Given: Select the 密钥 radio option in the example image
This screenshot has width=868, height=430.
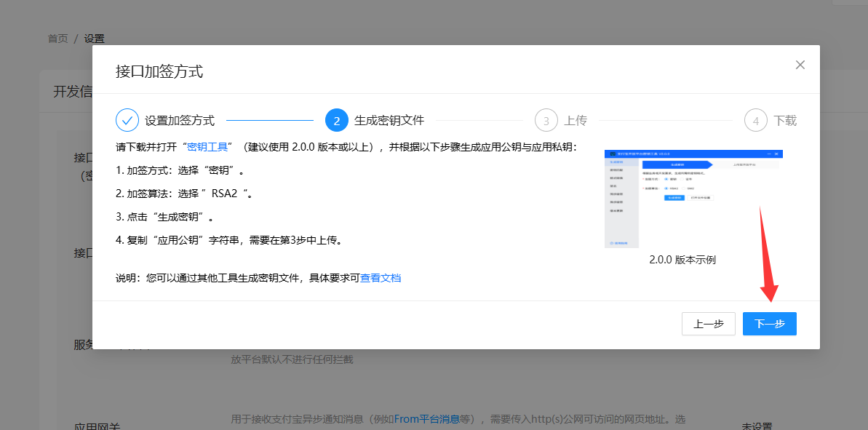Looking at the screenshot, I should (664, 179).
